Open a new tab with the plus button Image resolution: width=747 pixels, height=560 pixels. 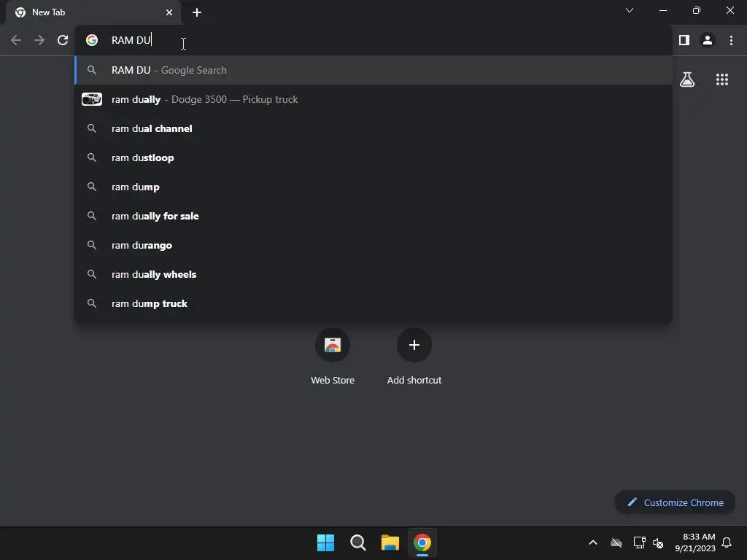pyautogui.click(x=197, y=12)
